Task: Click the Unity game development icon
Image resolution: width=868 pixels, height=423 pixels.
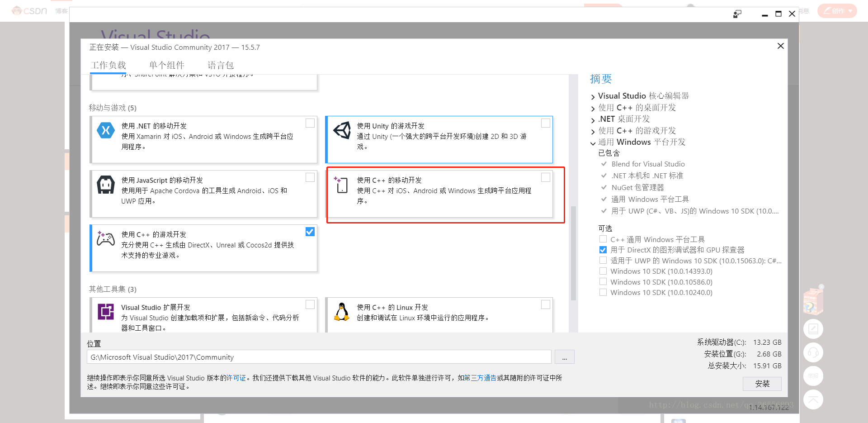Action: click(342, 130)
